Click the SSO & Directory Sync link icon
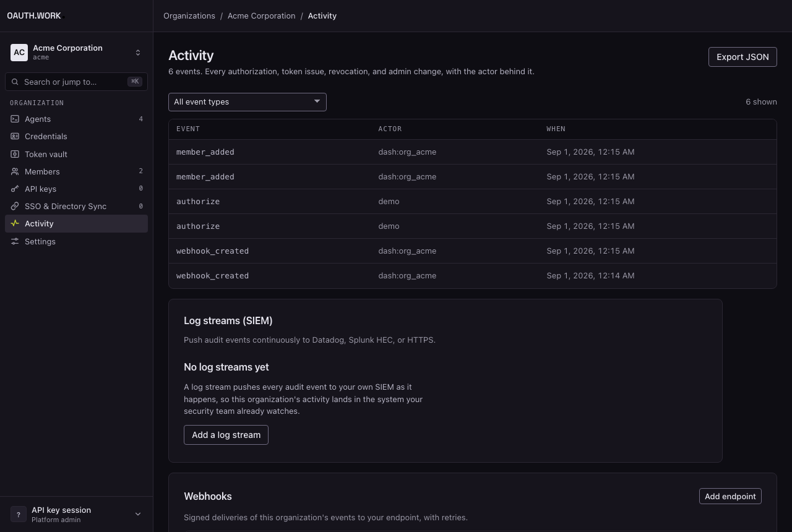The image size is (792, 532). coord(15,206)
